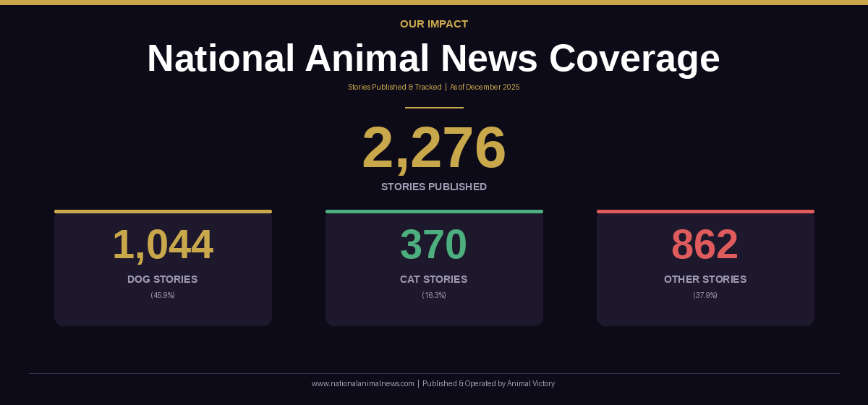This screenshot has width=868, height=405.
Task: Select the 1,044 dog stories figure
Action: click(163, 244)
